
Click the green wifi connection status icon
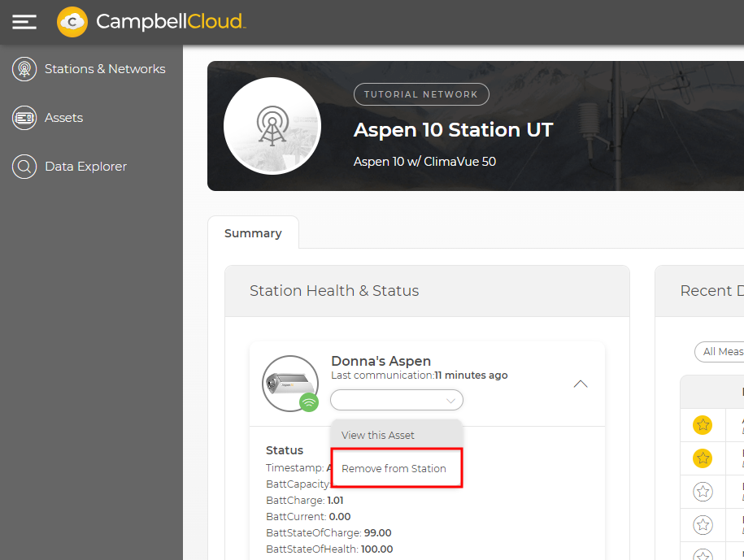[x=309, y=402]
